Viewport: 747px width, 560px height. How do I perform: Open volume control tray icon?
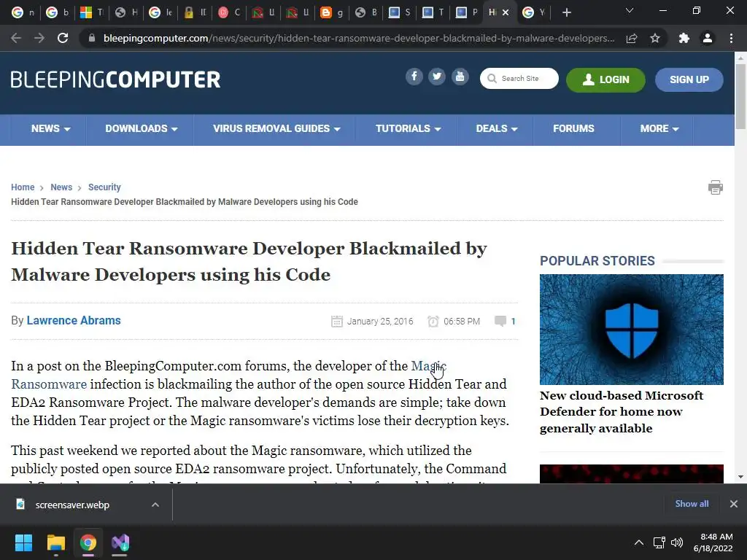[676, 542]
